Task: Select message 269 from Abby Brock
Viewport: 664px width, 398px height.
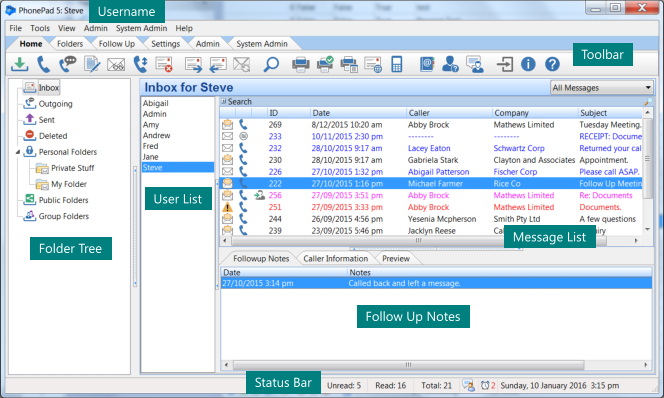Action: click(x=431, y=125)
